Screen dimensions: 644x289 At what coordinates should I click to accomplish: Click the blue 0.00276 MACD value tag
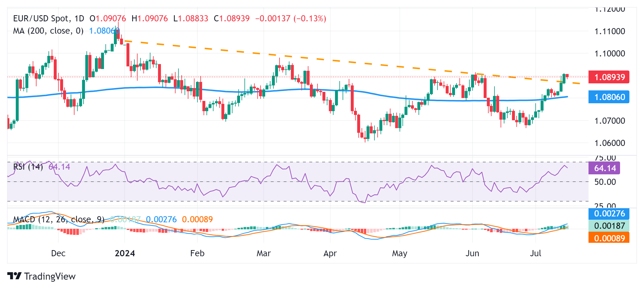click(609, 214)
